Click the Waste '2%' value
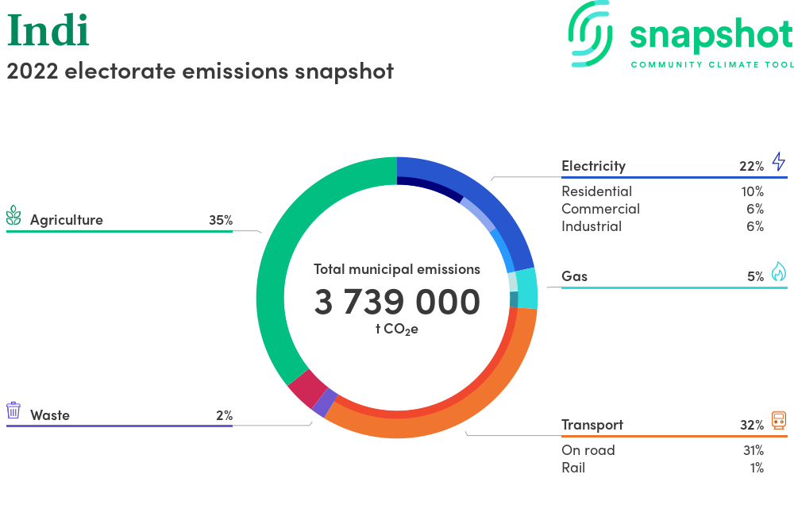This screenshot has width=794, height=532. (x=225, y=415)
